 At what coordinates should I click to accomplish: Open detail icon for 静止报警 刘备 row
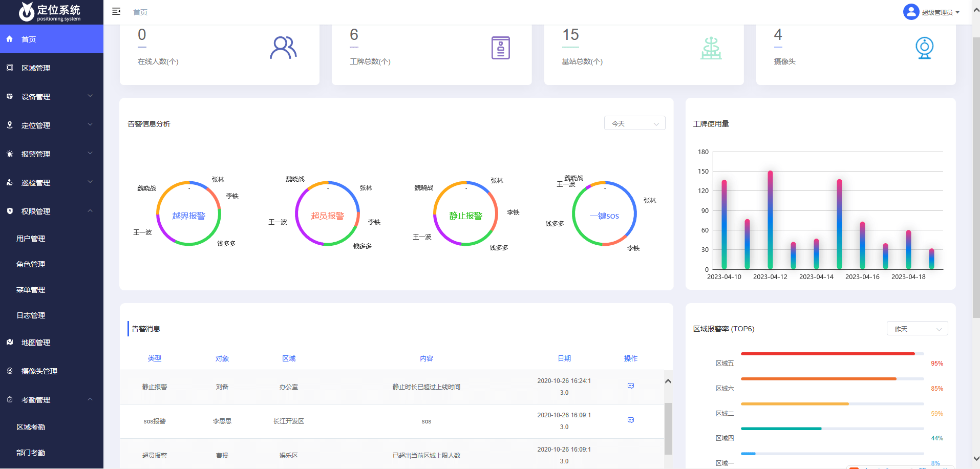tap(631, 386)
